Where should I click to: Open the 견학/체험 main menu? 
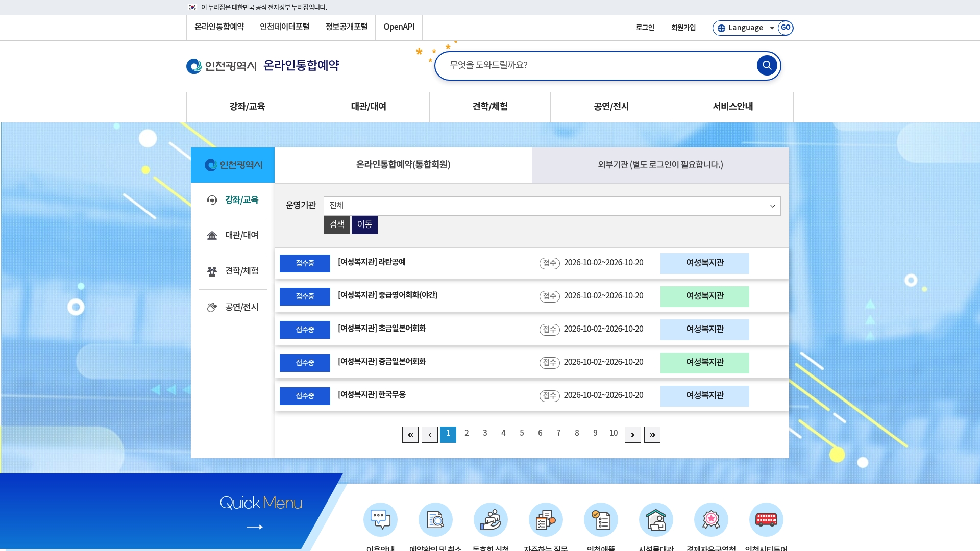(x=490, y=107)
